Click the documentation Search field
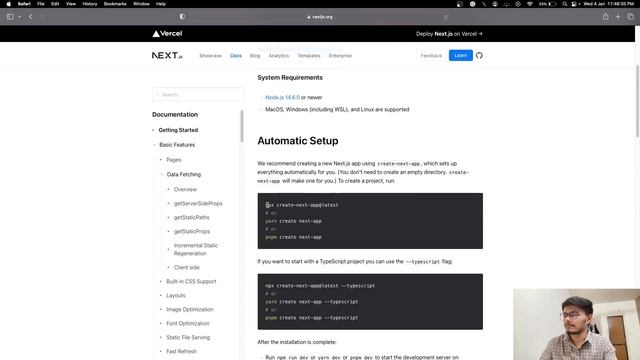The height and width of the screenshot is (360, 640). (198, 94)
